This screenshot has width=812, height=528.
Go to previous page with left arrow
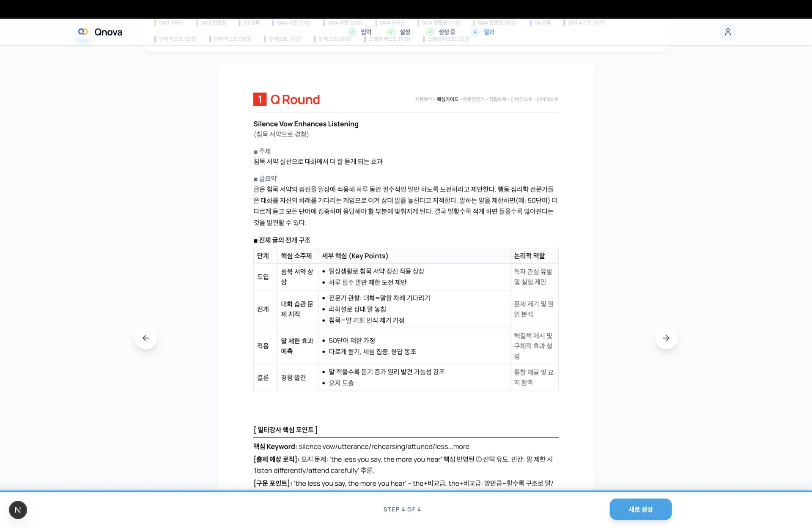[x=145, y=338]
